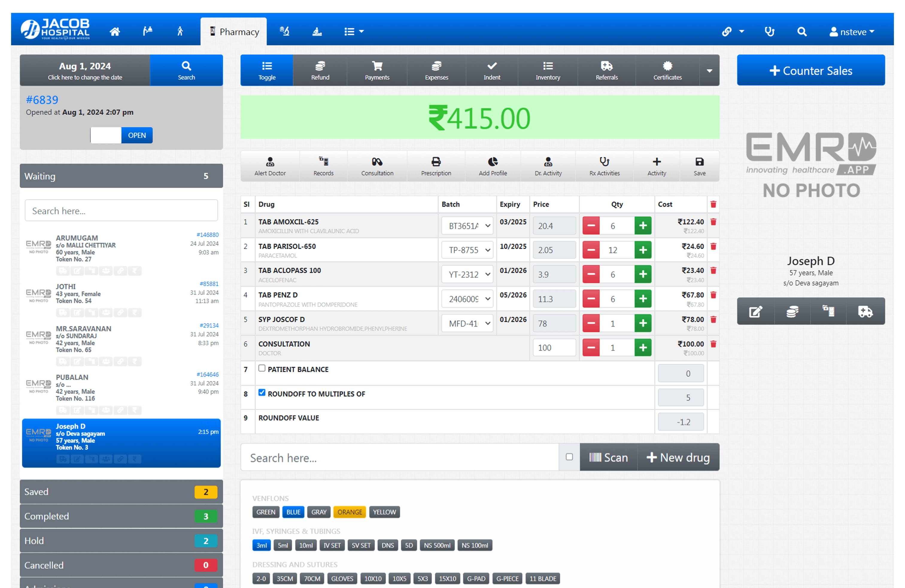Delete TAB PARISOL-650 row with trash icon

pyautogui.click(x=713, y=246)
